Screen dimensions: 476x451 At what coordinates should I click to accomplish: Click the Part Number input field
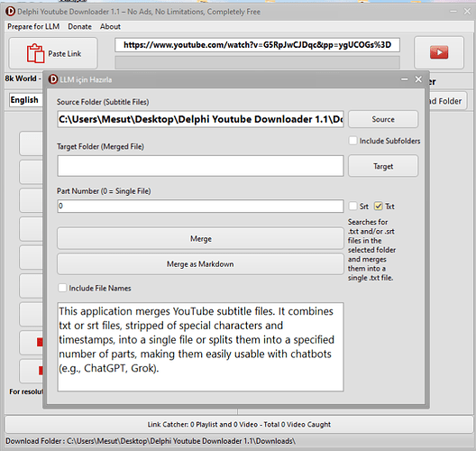coord(200,206)
